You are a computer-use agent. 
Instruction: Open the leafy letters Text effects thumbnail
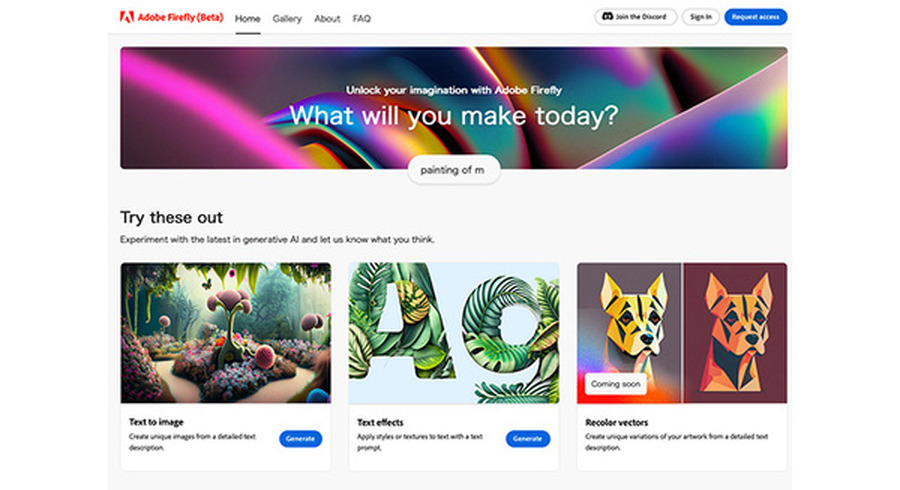(453, 333)
